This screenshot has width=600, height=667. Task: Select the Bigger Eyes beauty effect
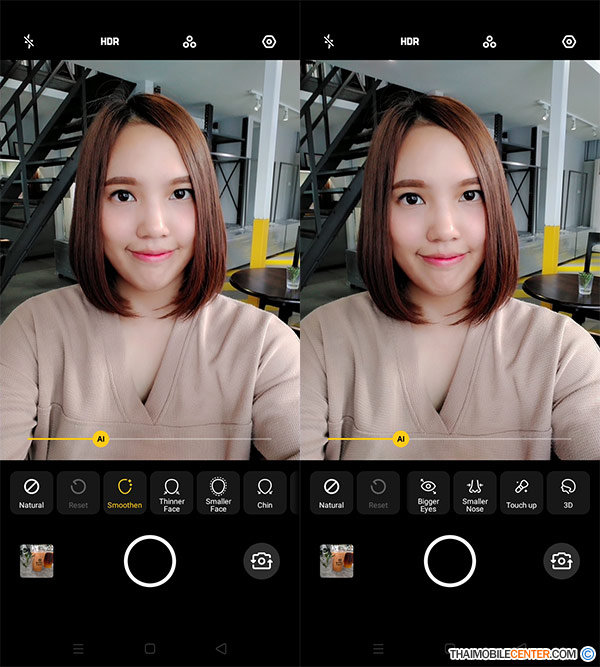(x=428, y=492)
